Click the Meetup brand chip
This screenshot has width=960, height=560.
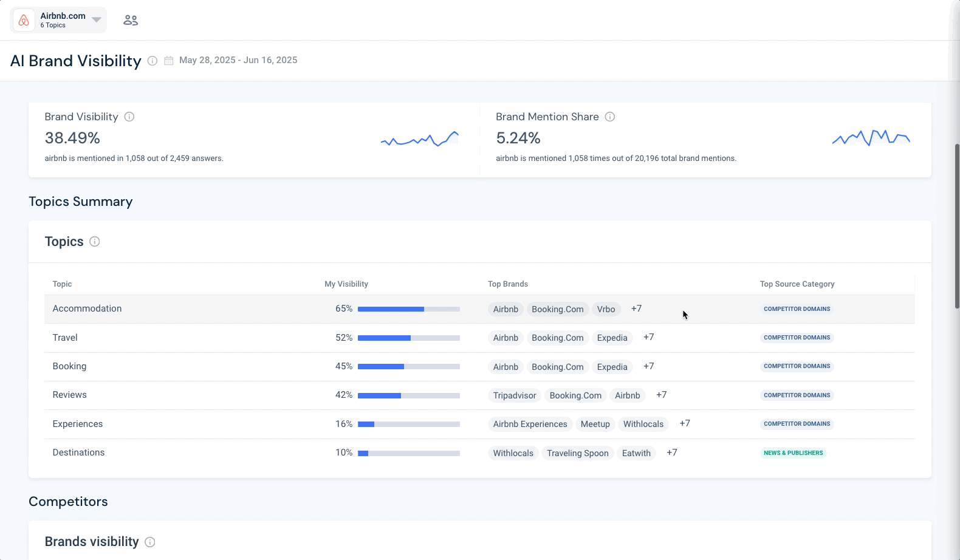[x=595, y=424]
